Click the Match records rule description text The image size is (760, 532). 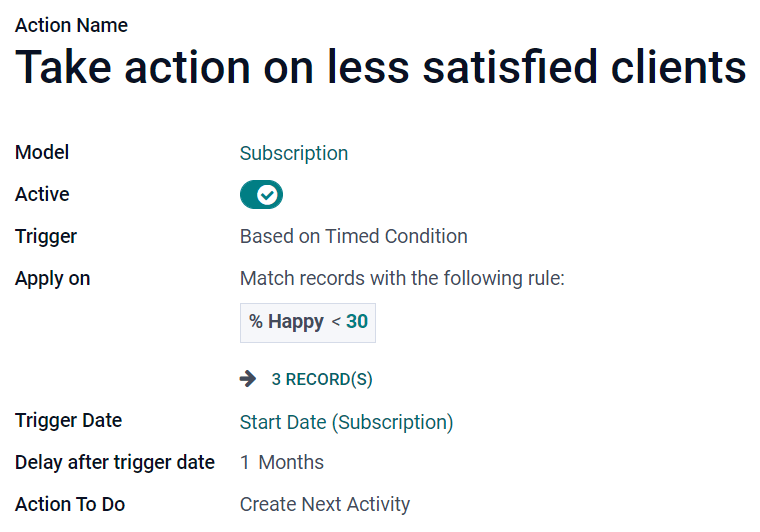coord(402,279)
